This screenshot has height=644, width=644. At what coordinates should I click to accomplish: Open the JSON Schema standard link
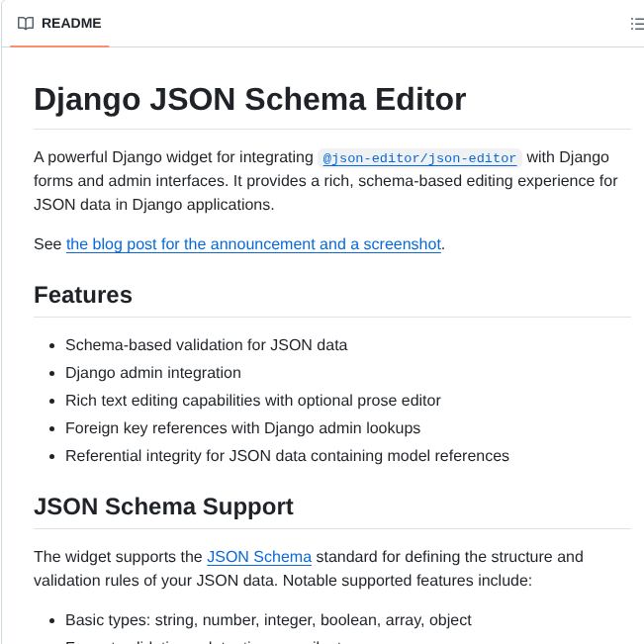point(259,557)
